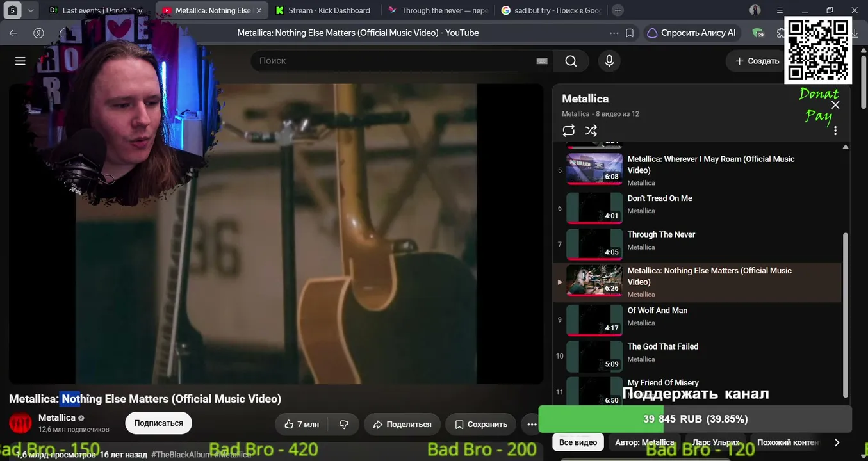Show more chips with the right chevron
This screenshot has height=461, width=868.
point(837,442)
